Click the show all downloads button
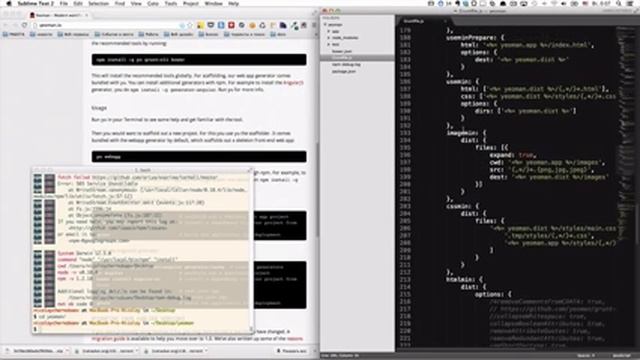The image size is (640, 360). [x=292, y=351]
